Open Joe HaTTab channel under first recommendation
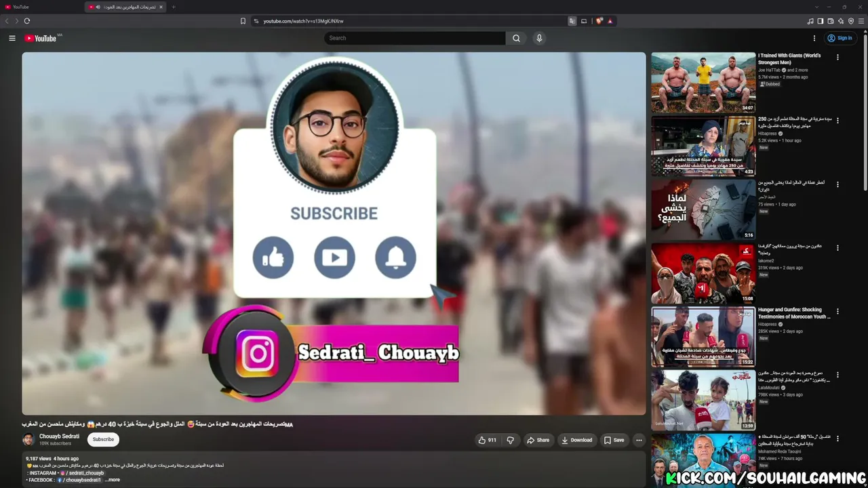Image resolution: width=868 pixels, height=488 pixels. [769, 70]
